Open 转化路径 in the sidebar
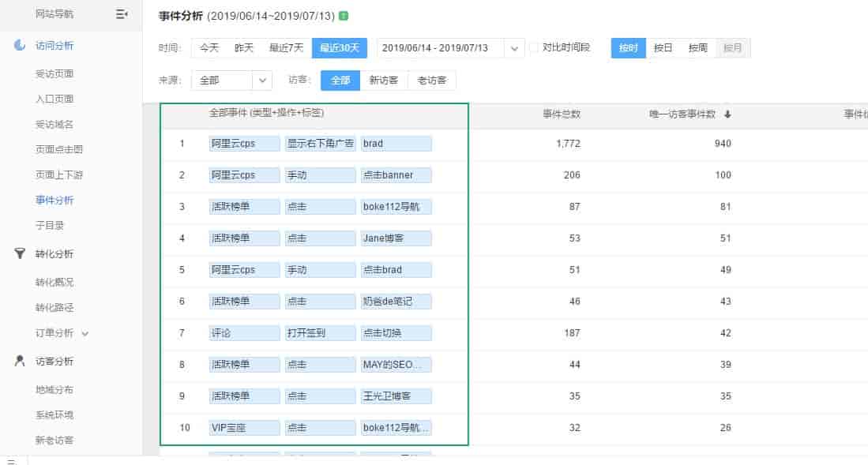Viewport: 868px width, 465px height. 54,308
